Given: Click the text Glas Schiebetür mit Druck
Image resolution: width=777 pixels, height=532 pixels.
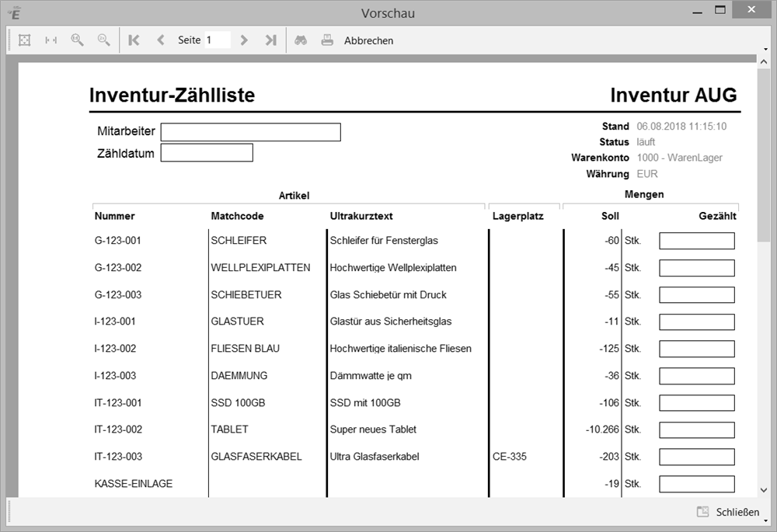Looking at the screenshot, I should [388, 294].
